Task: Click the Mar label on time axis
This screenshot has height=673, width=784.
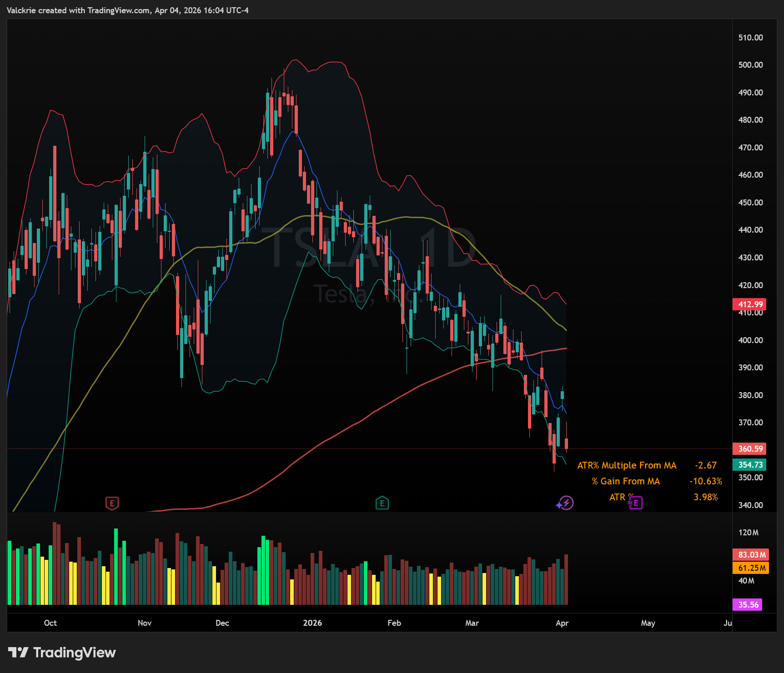Action: click(x=472, y=623)
